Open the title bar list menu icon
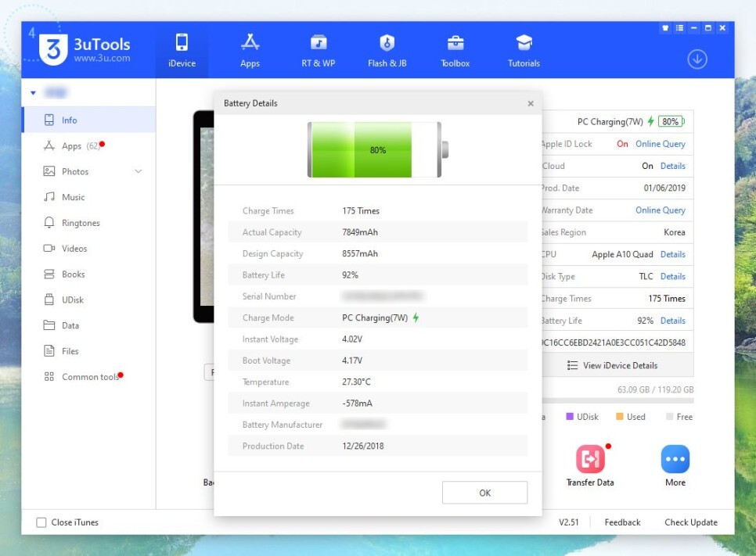 (679, 28)
